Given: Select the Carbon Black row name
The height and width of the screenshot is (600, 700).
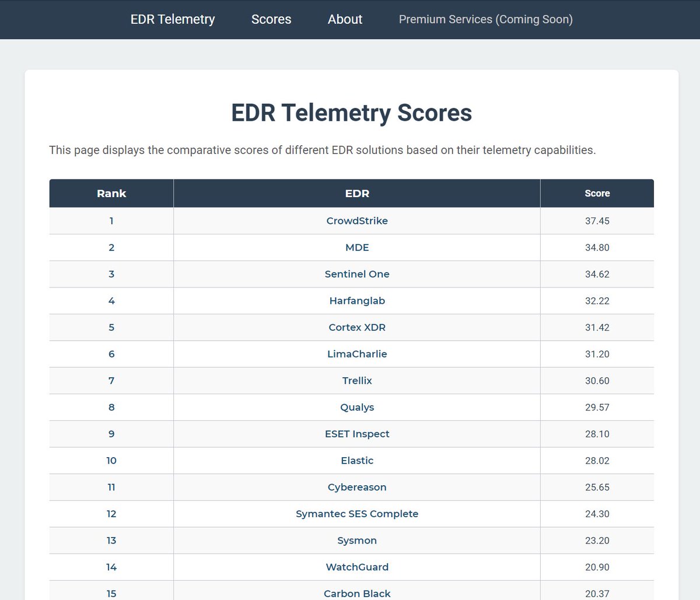Looking at the screenshot, I should 357,594.
